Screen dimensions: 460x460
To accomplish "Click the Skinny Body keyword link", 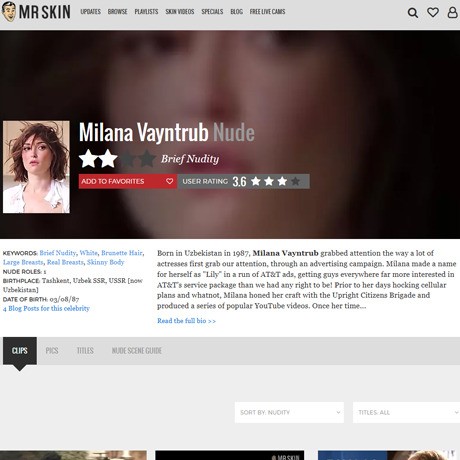I will (x=105, y=262).
